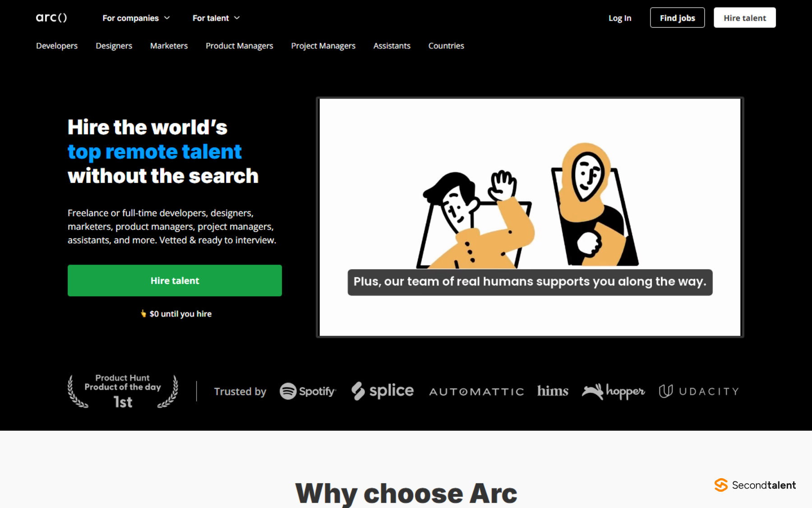Open the Log In link
The width and height of the screenshot is (812, 508).
tap(620, 18)
